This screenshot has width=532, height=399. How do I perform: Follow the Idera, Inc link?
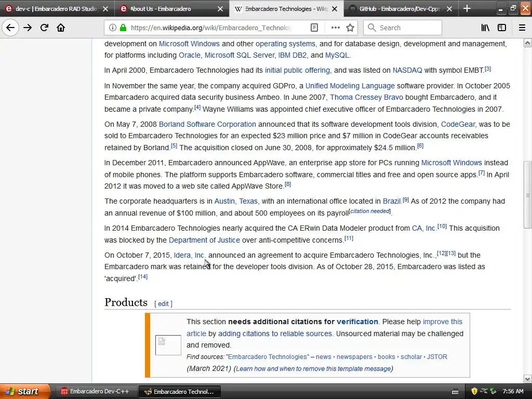click(x=189, y=255)
